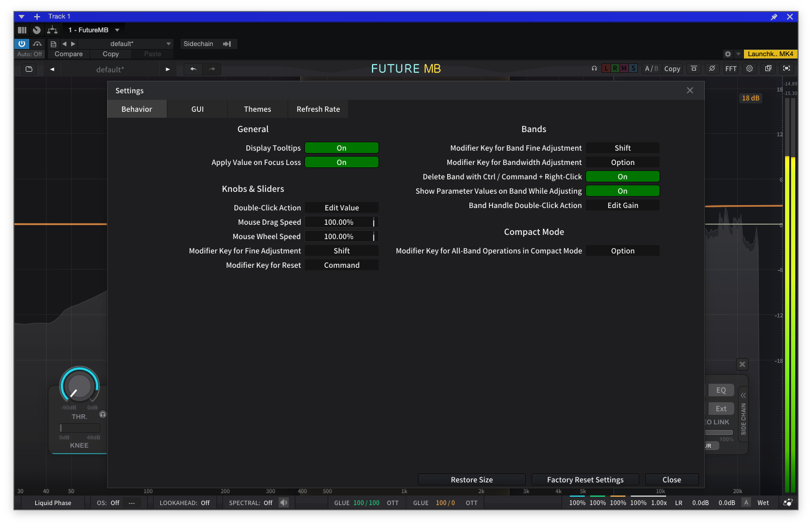Click the compact view bar icon
Screen dimensions: 812x526
click(x=693, y=69)
